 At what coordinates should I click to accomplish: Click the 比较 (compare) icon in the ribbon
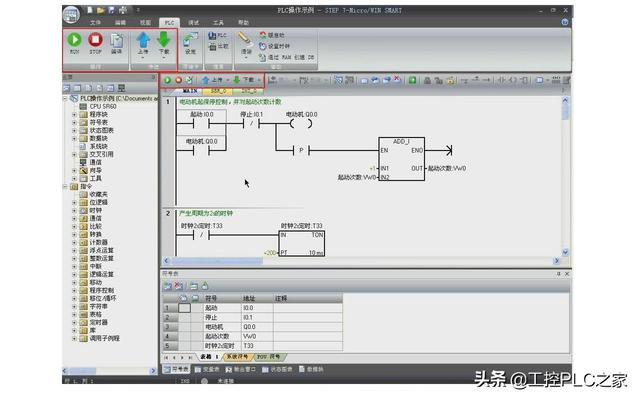pos(218,47)
